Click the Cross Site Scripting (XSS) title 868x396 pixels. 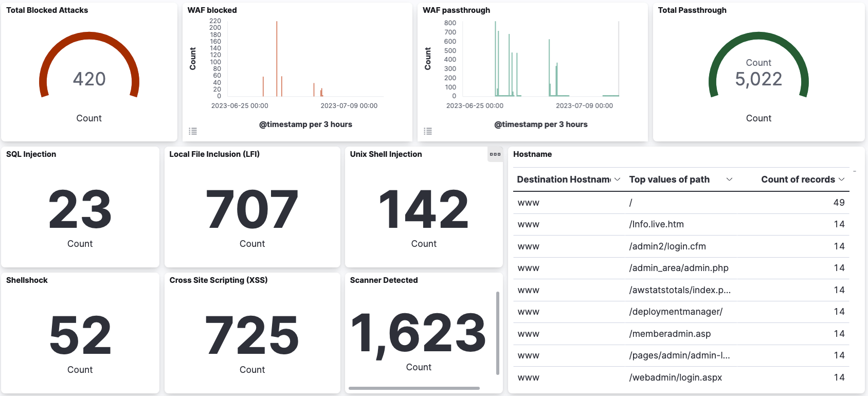(x=219, y=280)
